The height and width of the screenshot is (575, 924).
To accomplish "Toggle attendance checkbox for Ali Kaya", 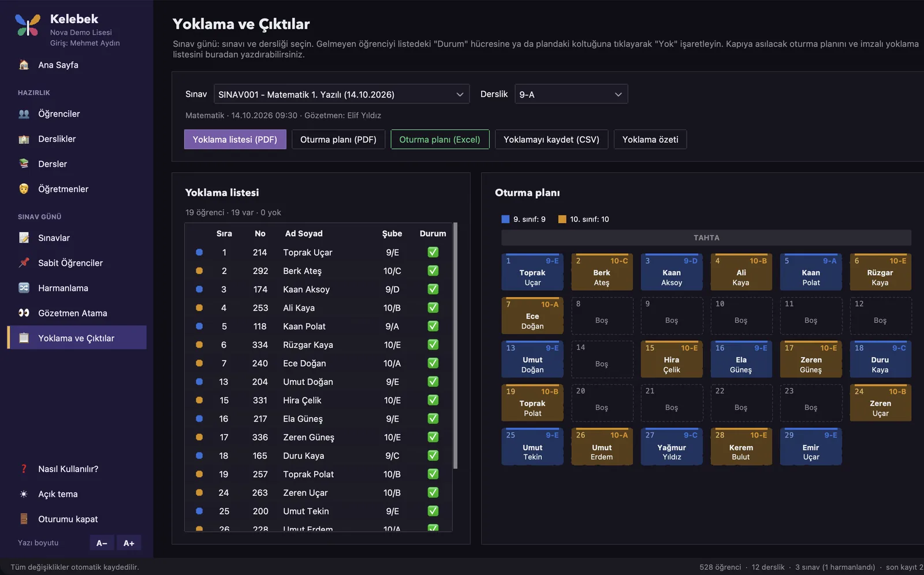I will (433, 307).
